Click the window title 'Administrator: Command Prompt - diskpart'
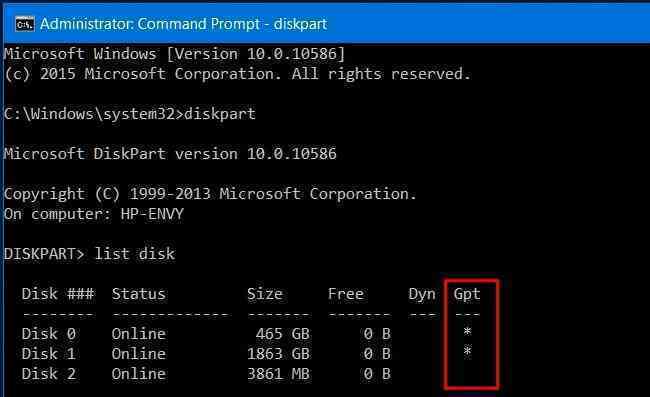 184,24
